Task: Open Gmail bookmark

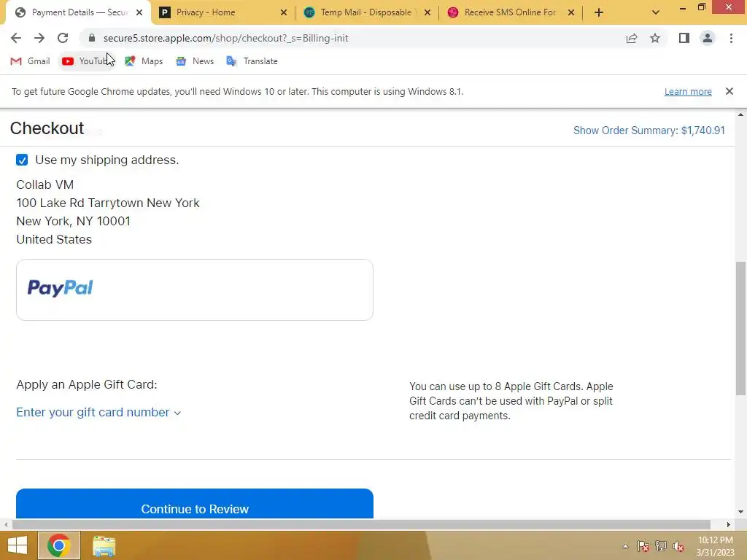Action: tap(30, 61)
